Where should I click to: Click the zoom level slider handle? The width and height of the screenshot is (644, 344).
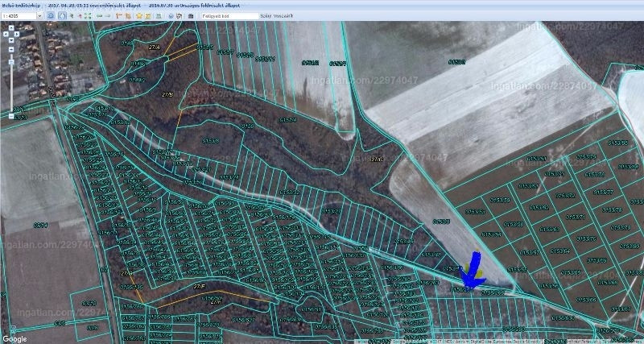[11, 62]
